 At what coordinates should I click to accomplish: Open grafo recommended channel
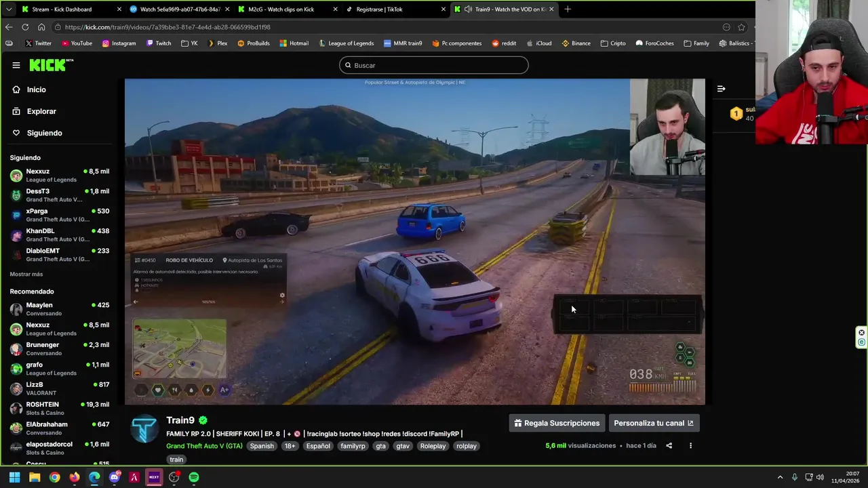tap(59, 369)
